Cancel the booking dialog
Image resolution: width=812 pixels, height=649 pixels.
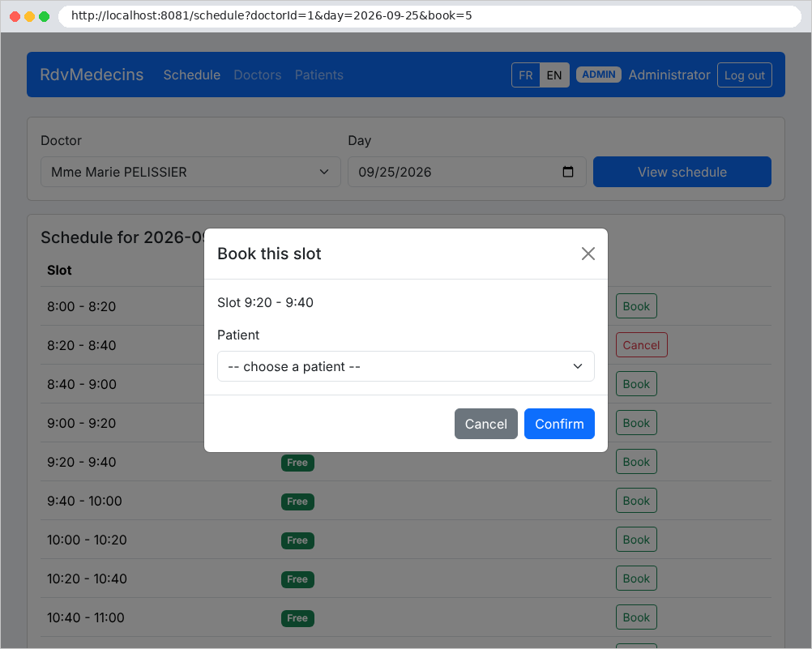[485, 424]
